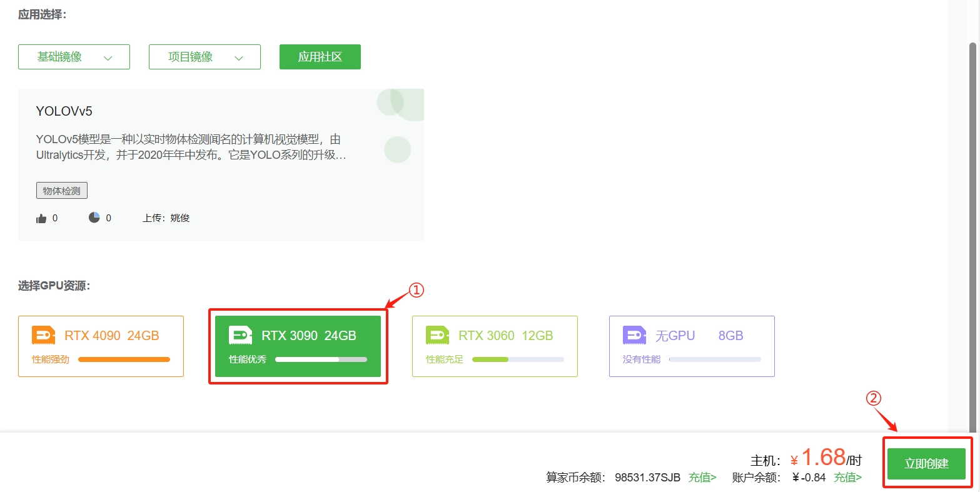
Task: Click the vertical page scrollbar
Action: coord(972,238)
